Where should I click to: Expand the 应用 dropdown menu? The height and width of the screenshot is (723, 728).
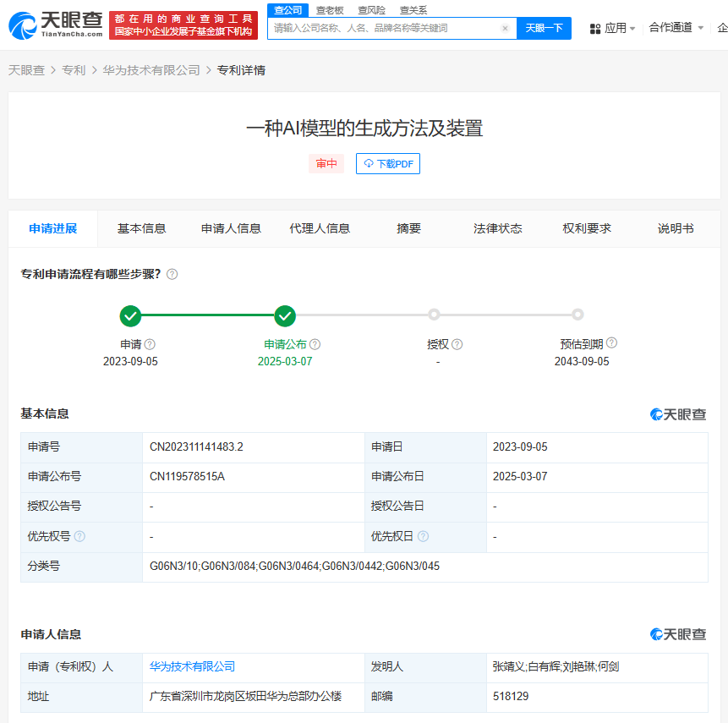coord(612,28)
